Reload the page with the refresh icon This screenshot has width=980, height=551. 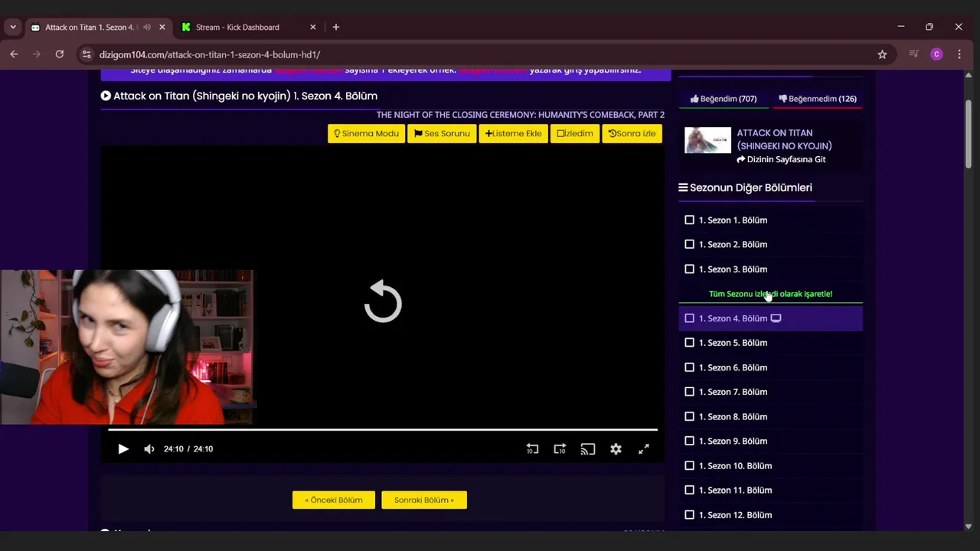[x=60, y=54]
